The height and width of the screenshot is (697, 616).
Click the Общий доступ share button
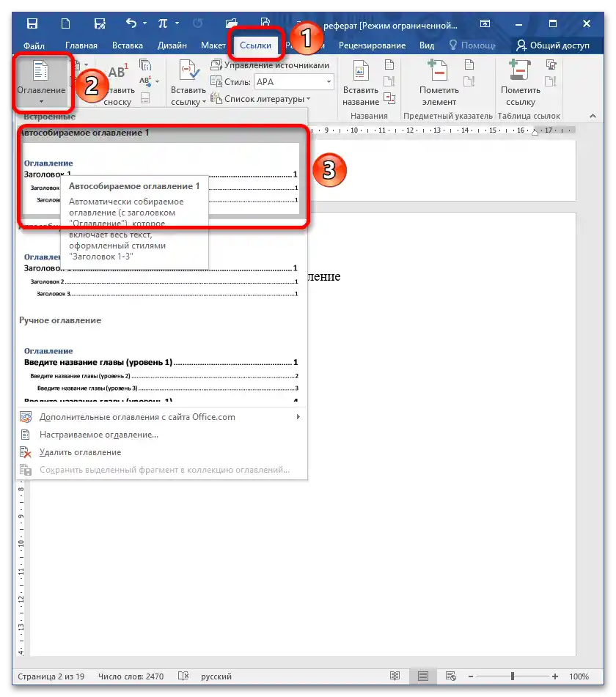tap(553, 45)
